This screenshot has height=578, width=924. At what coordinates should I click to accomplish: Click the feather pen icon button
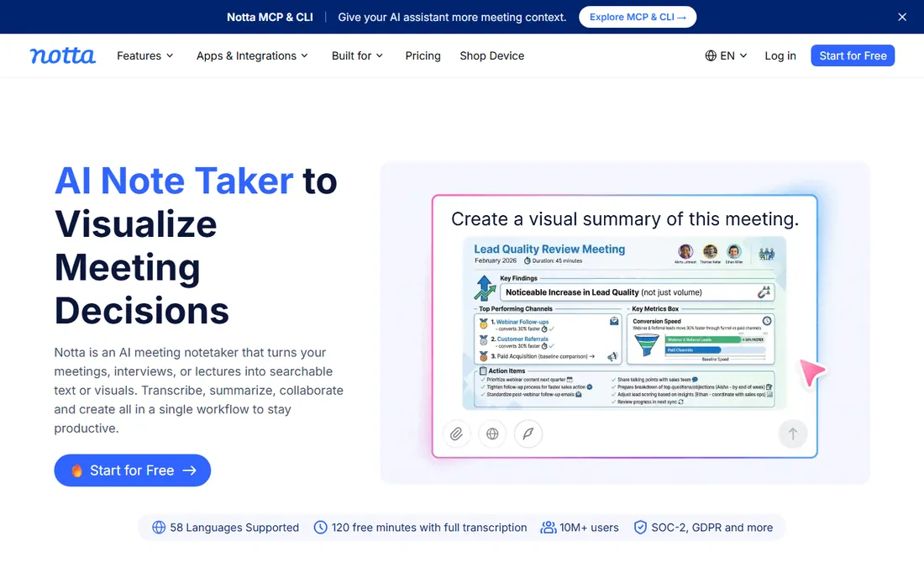pos(528,434)
